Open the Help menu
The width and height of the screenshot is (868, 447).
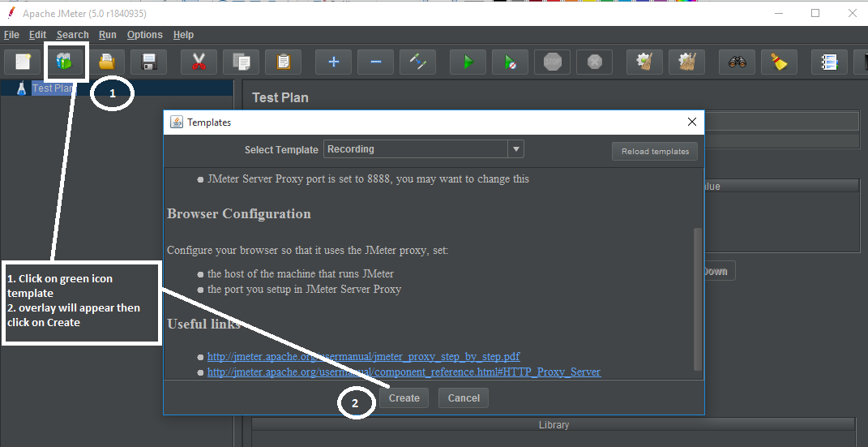click(x=183, y=35)
